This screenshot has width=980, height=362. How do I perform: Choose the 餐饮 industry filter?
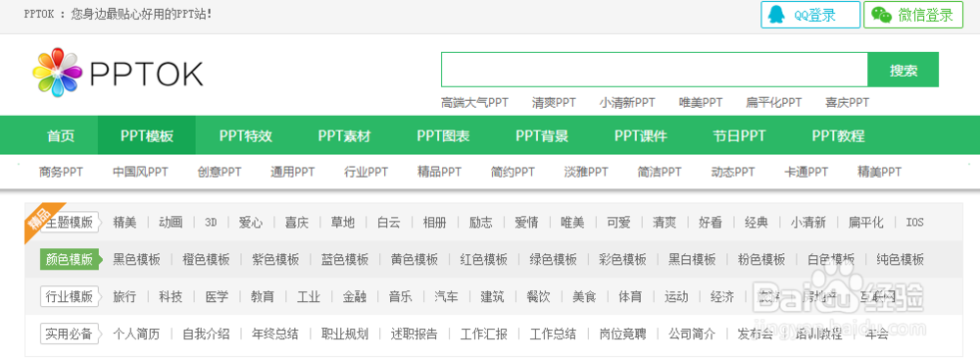pyautogui.click(x=538, y=296)
